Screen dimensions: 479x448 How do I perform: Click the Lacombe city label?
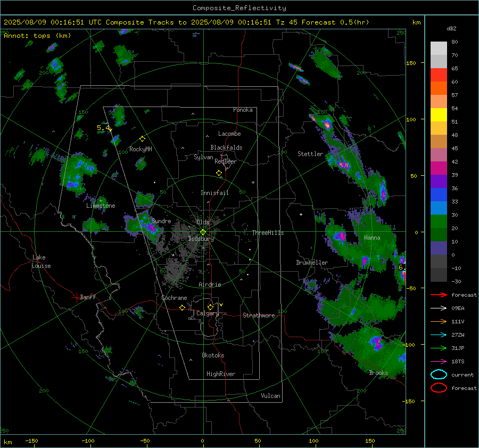click(229, 134)
